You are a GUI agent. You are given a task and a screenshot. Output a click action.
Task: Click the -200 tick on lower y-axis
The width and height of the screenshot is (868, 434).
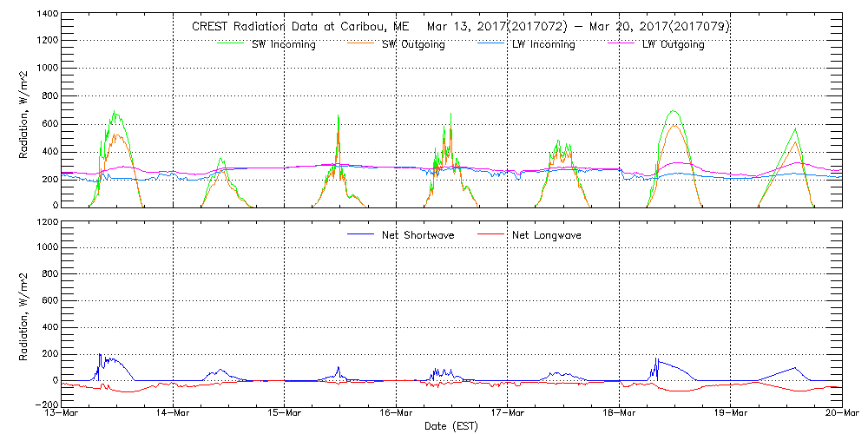point(45,404)
